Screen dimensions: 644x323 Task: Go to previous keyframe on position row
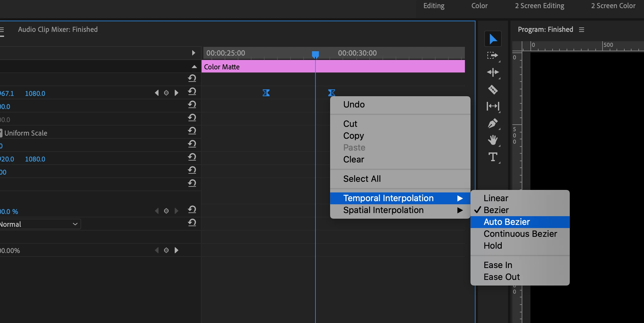(157, 93)
